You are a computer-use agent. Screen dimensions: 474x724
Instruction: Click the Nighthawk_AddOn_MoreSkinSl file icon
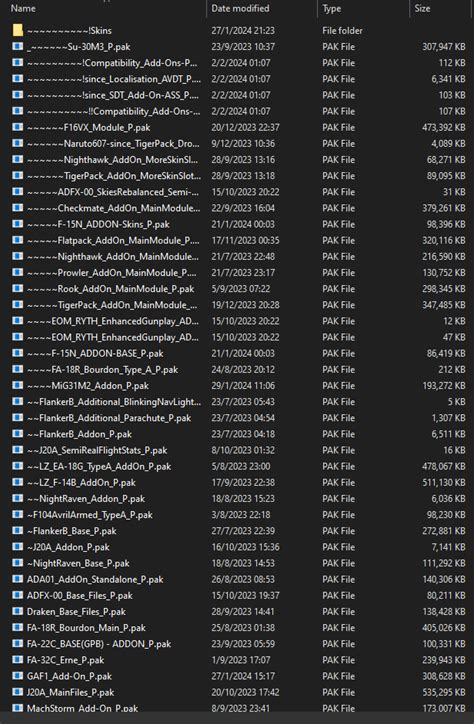point(18,159)
